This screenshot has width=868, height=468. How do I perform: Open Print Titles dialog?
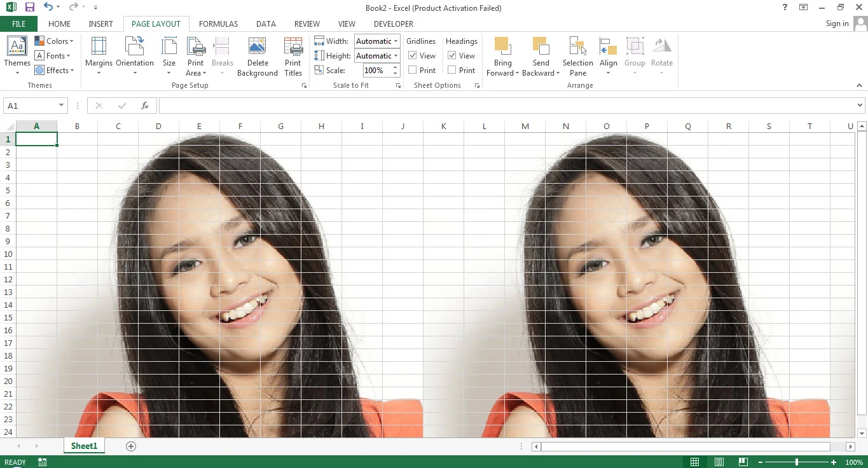pos(293,56)
